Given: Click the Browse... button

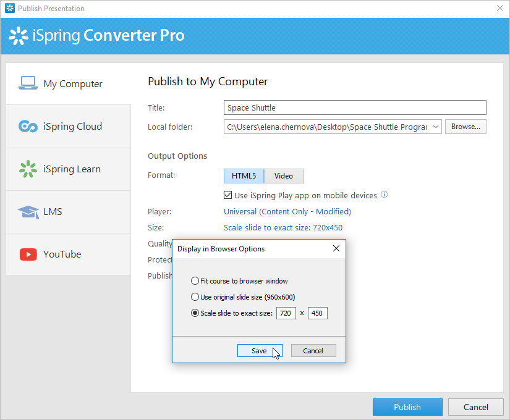Looking at the screenshot, I should pos(465,127).
